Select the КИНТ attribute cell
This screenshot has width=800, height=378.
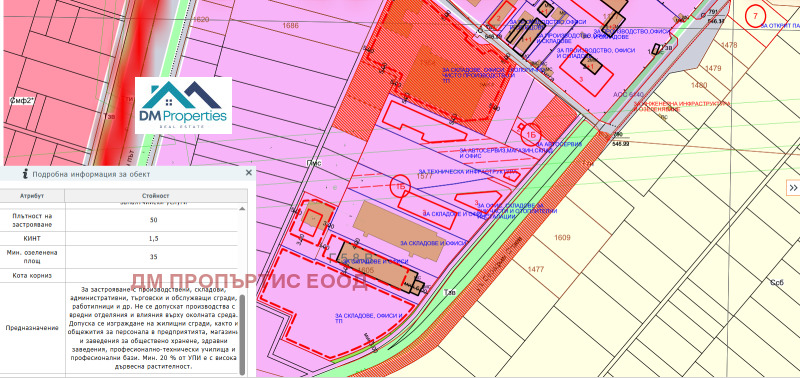coord(32,238)
